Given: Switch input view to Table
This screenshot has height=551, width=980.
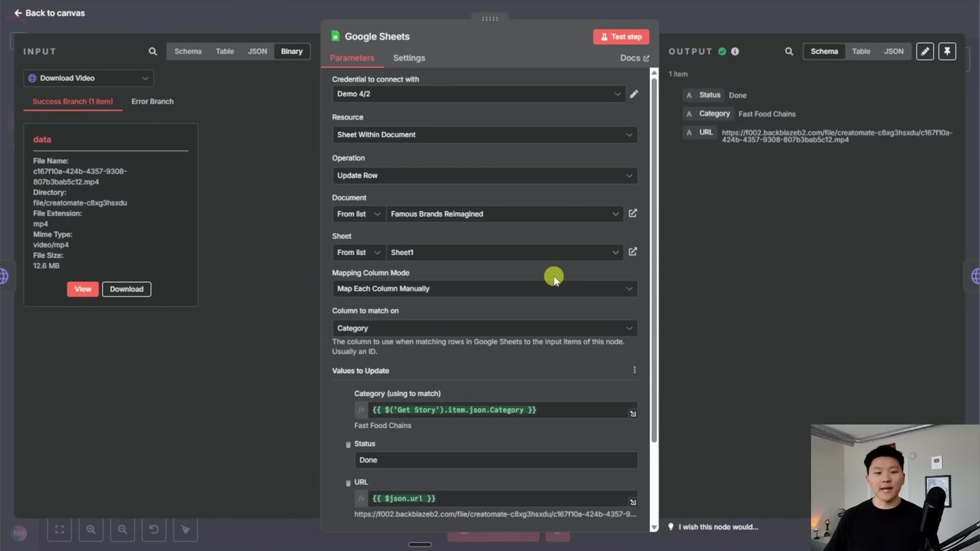Looking at the screenshot, I should (x=225, y=52).
